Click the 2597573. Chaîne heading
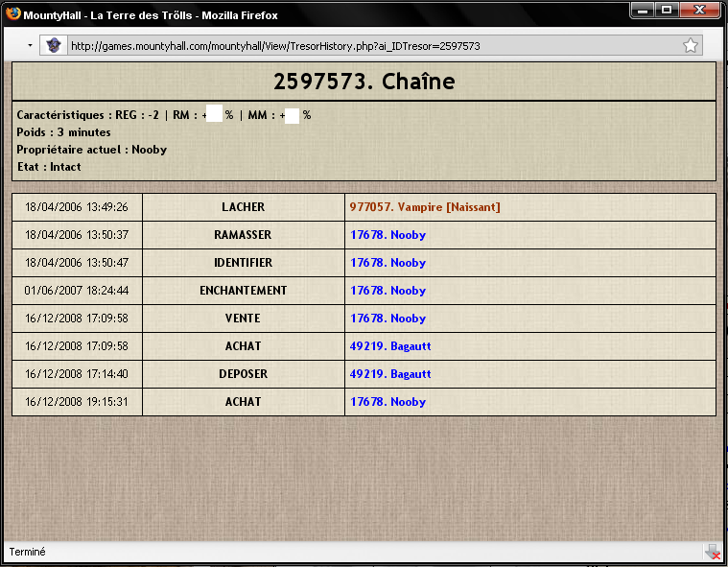This screenshot has height=567, width=728. (x=364, y=82)
